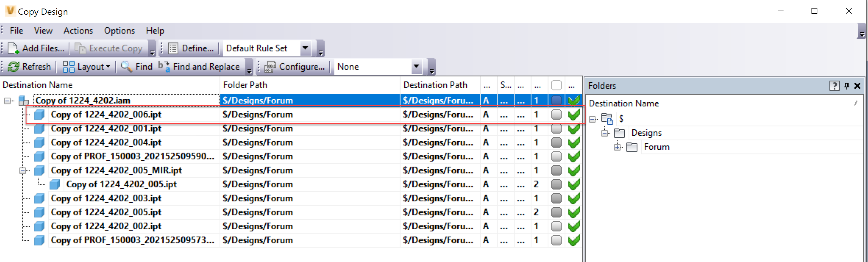Click the Forum folder icon
868x262 pixels.
632,147
